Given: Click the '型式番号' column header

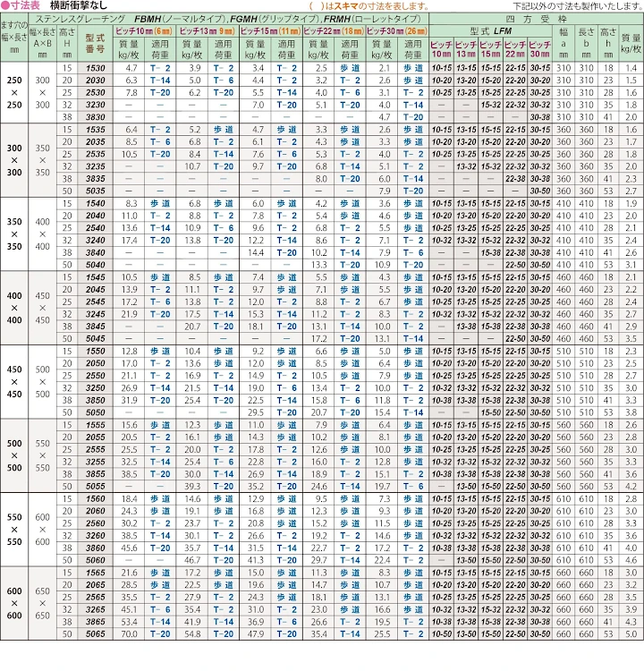Looking at the screenshot, I should [95, 44].
